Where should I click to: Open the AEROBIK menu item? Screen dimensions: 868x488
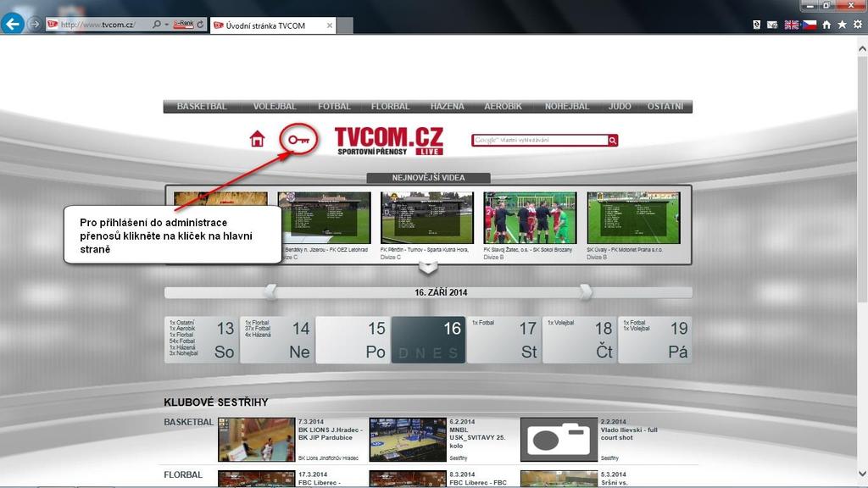(504, 106)
